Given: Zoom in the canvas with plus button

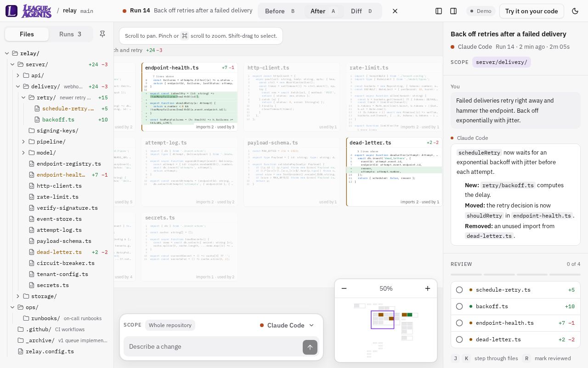Looking at the screenshot, I should (x=428, y=288).
